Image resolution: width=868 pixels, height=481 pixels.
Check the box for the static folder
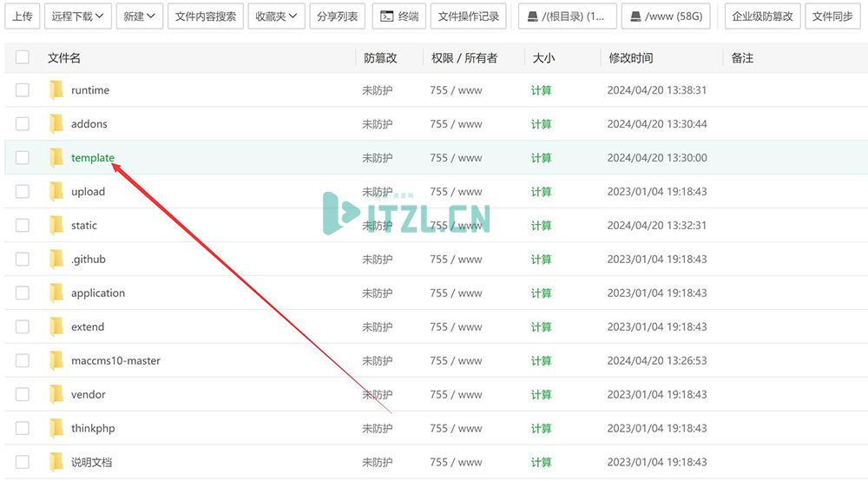(23, 226)
